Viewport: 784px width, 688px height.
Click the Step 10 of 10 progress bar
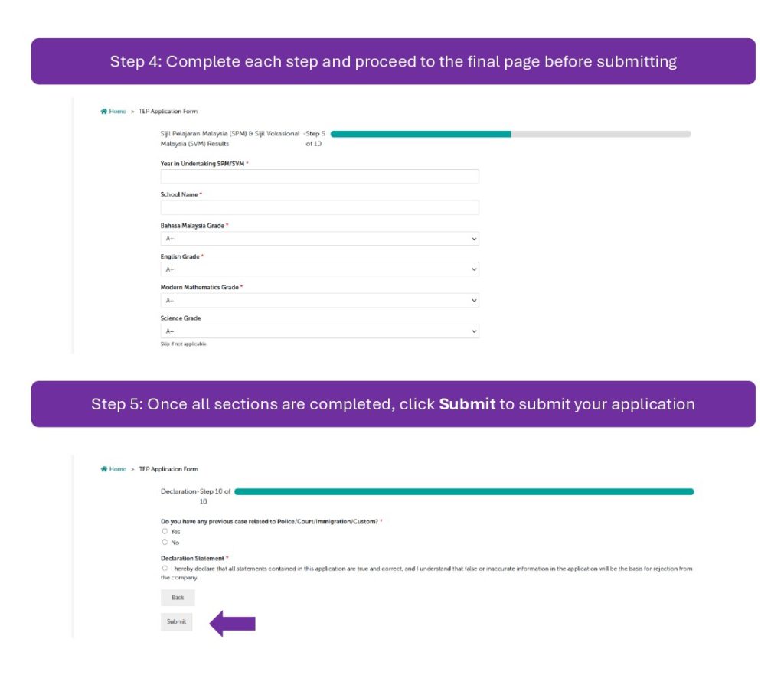pos(464,491)
